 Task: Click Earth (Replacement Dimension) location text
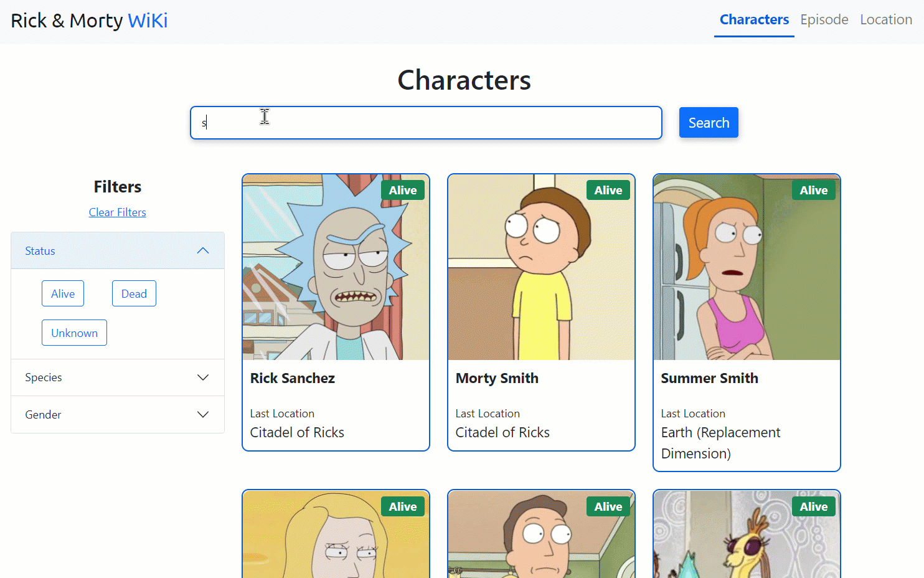[x=720, y=443]
